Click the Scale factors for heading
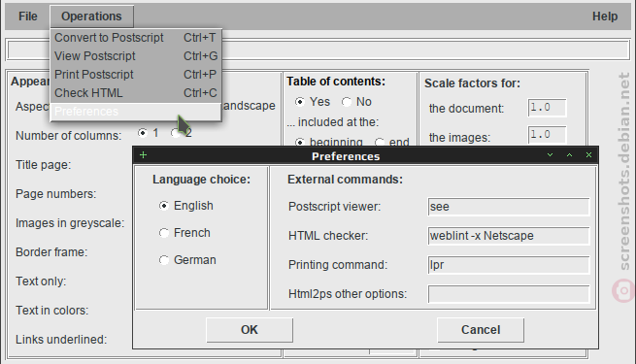Viewport: 636px width, 364px height. click(x=472, y=83)
